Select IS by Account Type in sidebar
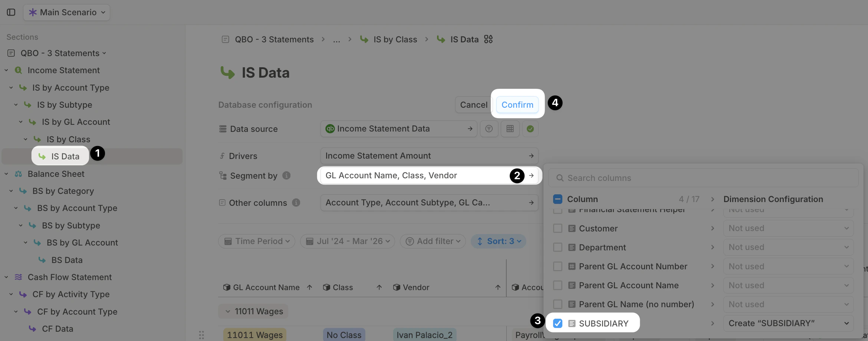Image resolution: width=868 pixels, height=341 pixels. pos(70,88)
